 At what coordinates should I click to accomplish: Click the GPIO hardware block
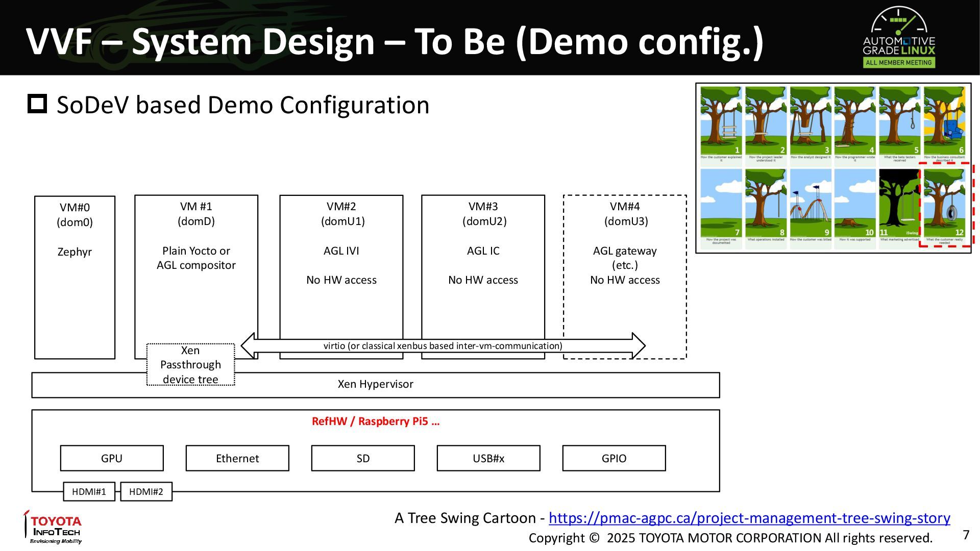614,458
